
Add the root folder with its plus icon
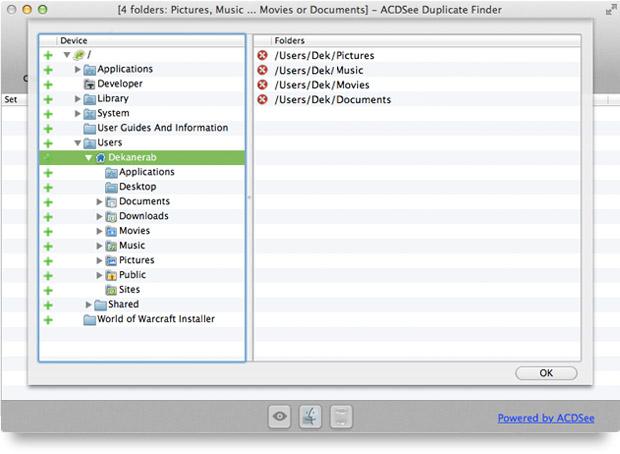coord(48,55)
